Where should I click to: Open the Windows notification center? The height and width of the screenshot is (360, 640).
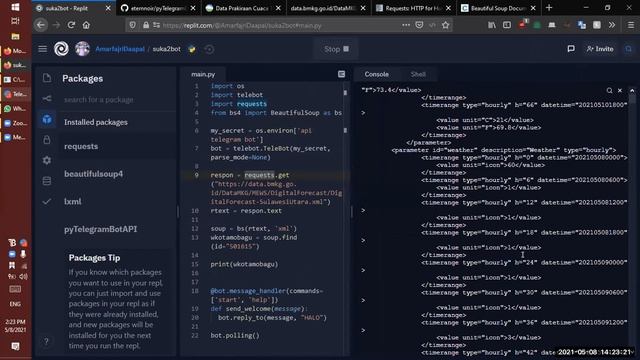tap(16, 346)
